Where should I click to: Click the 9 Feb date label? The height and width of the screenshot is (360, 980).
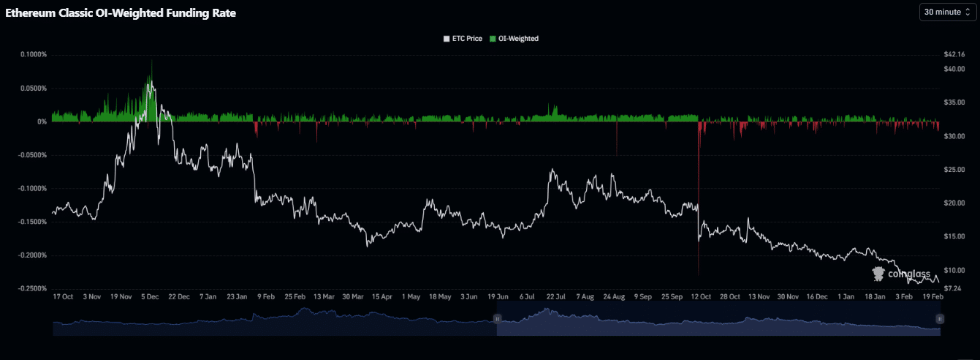pyautogui.click(x=266, y=297)
